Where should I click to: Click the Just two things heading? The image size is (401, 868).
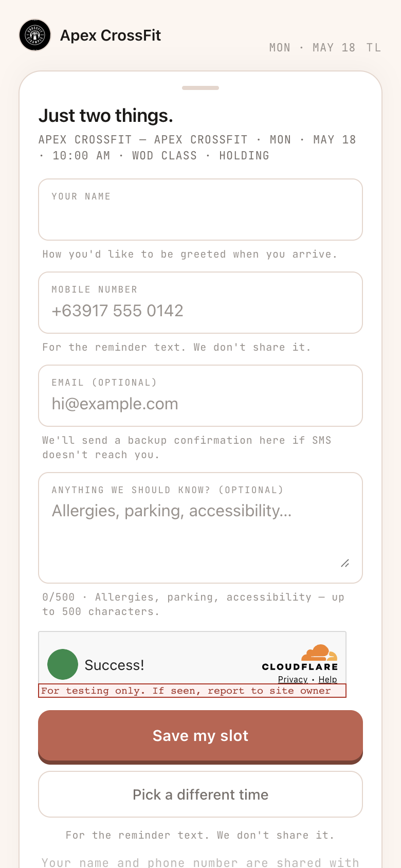coord(106,116)
